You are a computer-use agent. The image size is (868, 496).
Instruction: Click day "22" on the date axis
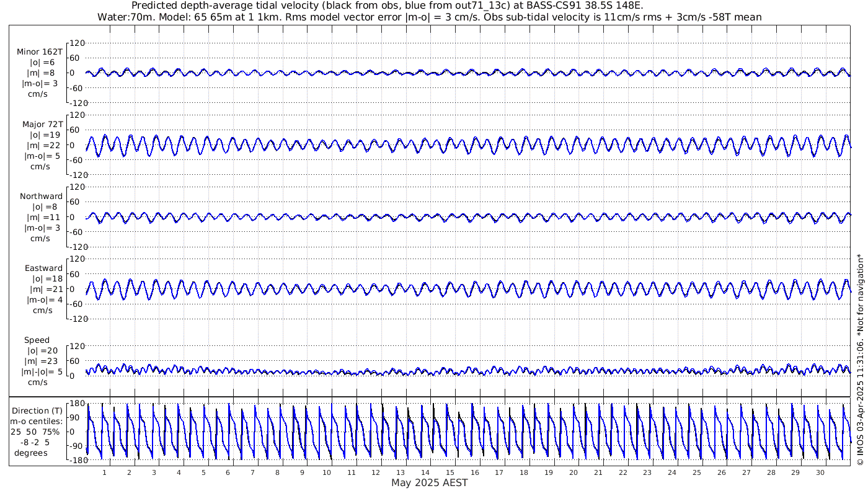[x=622, y=472]
